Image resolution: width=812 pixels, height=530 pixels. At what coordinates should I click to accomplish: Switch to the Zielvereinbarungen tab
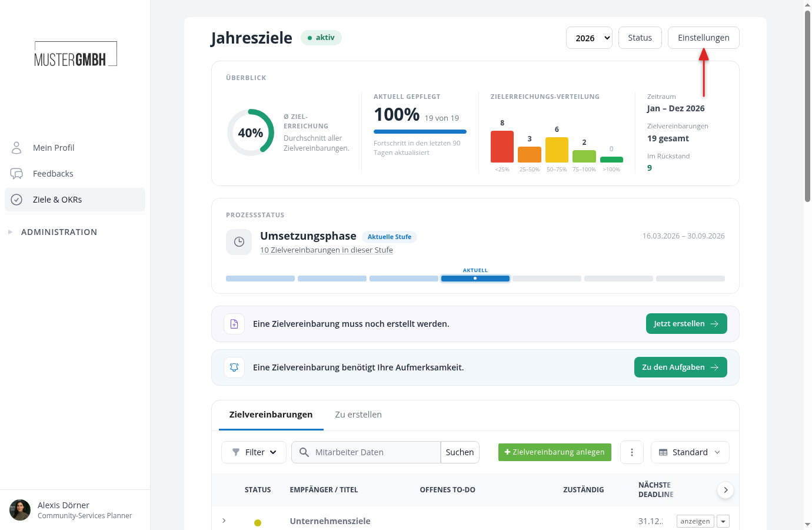[271, 415]
